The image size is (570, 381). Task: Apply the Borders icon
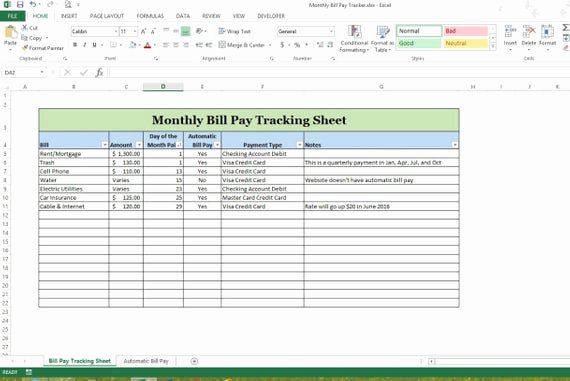(113, 45)
